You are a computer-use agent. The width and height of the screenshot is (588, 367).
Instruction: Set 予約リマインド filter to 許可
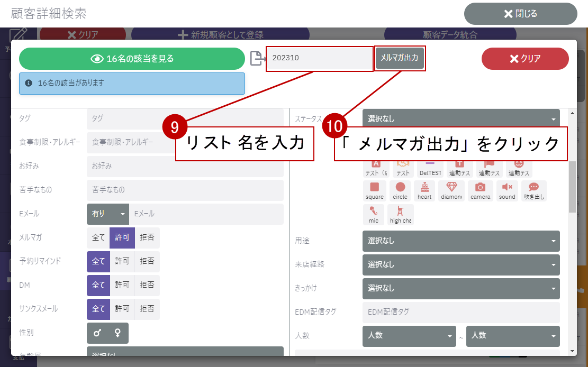(122, 262)
